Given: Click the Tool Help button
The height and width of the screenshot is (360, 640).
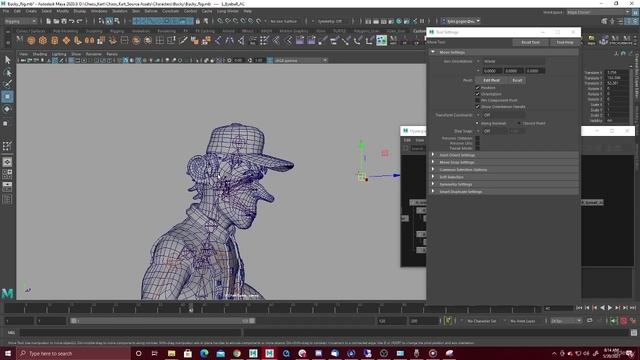Looking at the screenshot, I should (565, 42).
